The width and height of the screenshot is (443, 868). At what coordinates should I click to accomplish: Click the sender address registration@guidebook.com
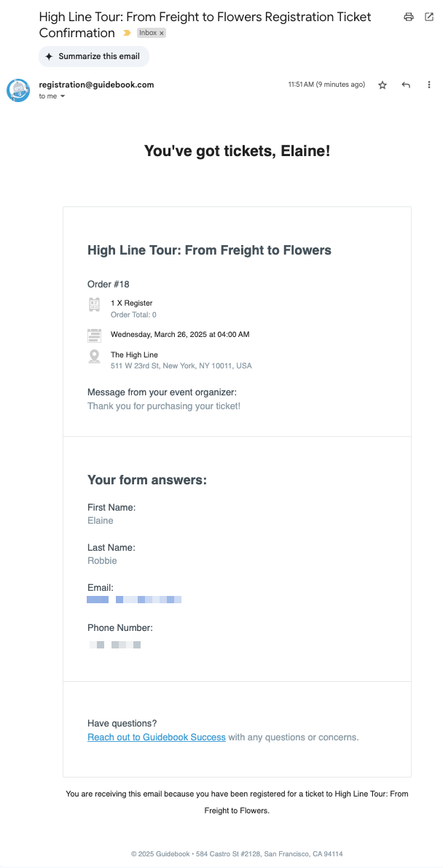pos(96,85)
